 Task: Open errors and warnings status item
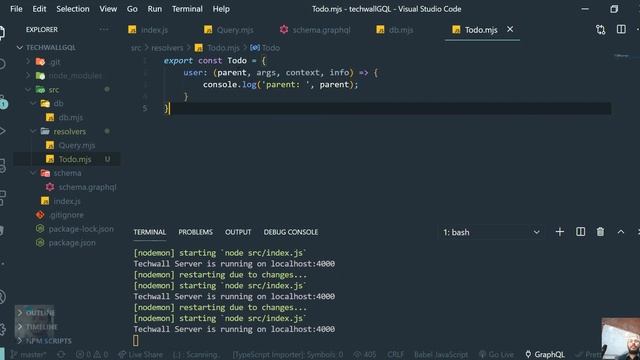[92, 354]
